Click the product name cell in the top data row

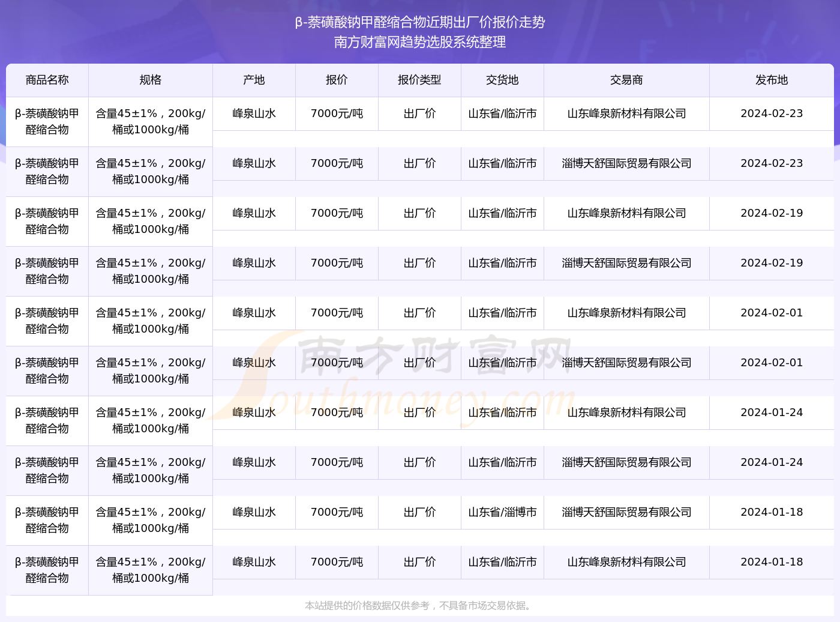[47, 121]
